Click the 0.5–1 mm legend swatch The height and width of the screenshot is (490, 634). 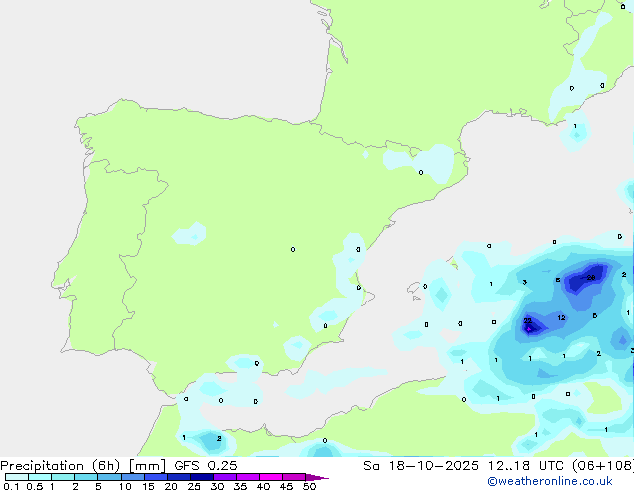[40, 477]
